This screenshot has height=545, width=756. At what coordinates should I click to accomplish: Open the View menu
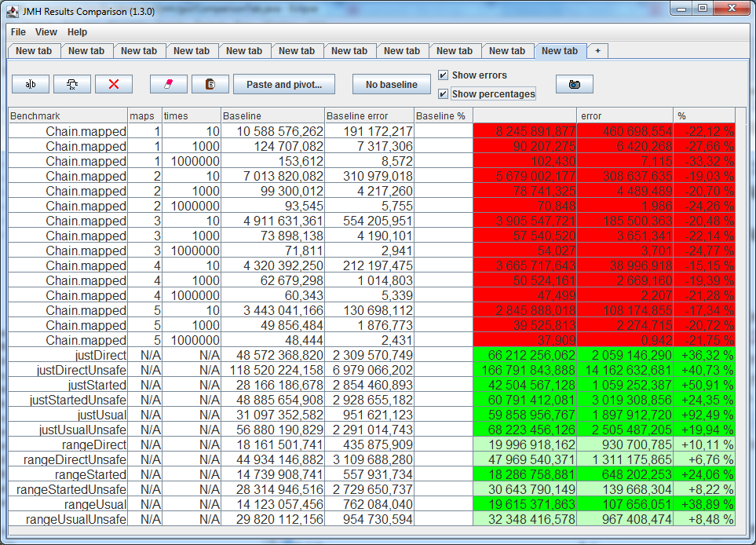[x=46, y=32]
